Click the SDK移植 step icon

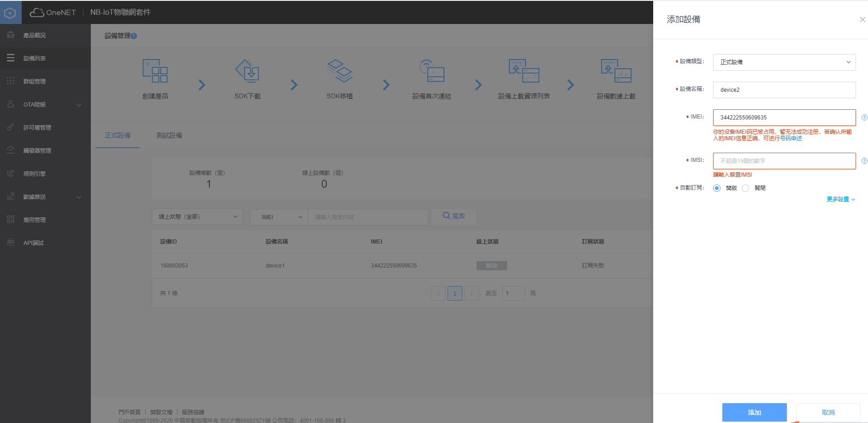point(340,71)
